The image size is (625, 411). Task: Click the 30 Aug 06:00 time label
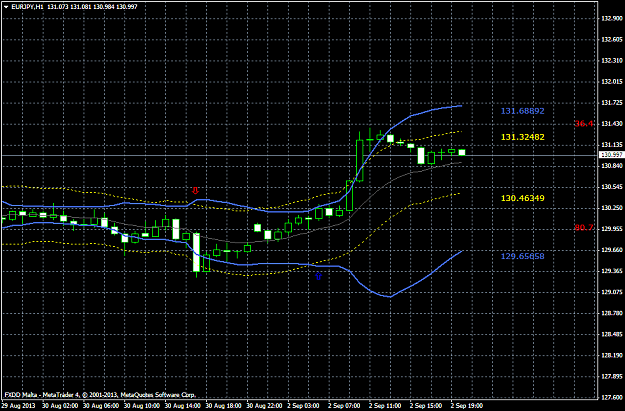click(x=99, y=406)
